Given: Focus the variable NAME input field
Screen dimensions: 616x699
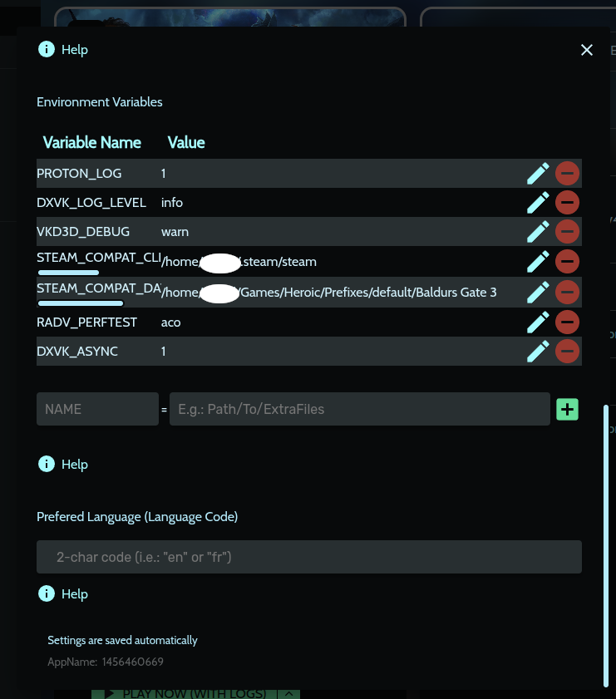Looking at the screenshot, I should click(97, 409).
